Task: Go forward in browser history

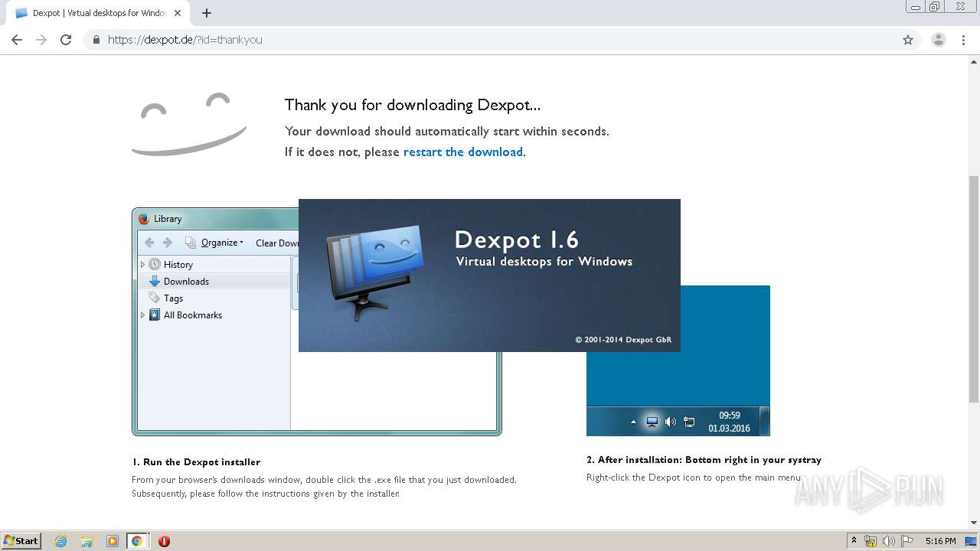Action: 41,40
